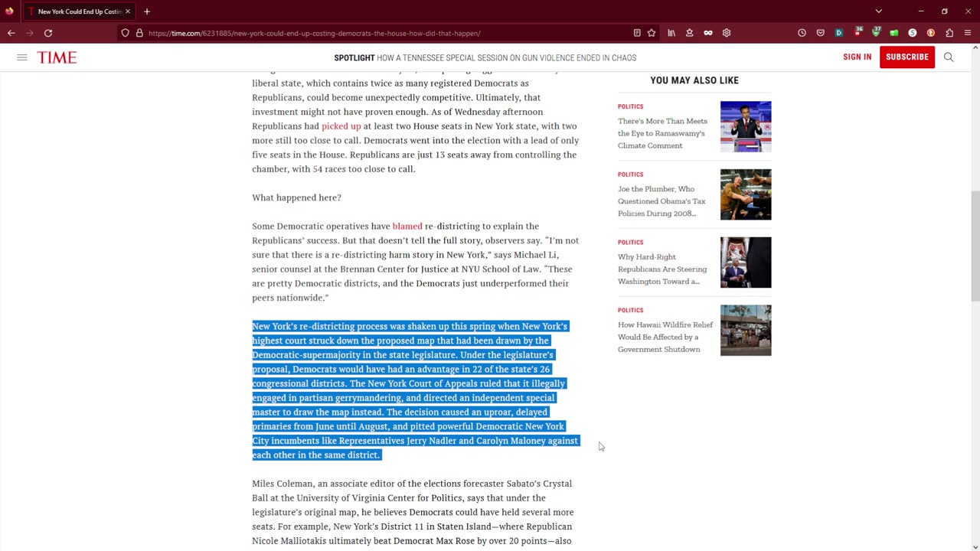Click the 'What happened here?' paragraph
980x551 pixels.
tap(296, 197)
